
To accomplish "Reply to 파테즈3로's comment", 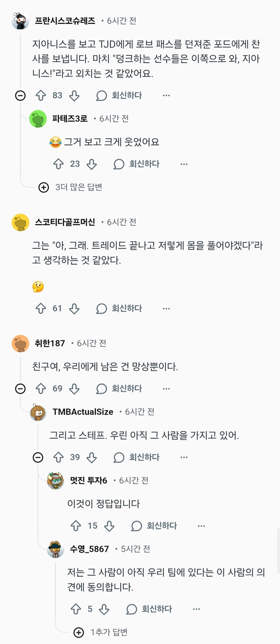I will click(x=137, y=164).
